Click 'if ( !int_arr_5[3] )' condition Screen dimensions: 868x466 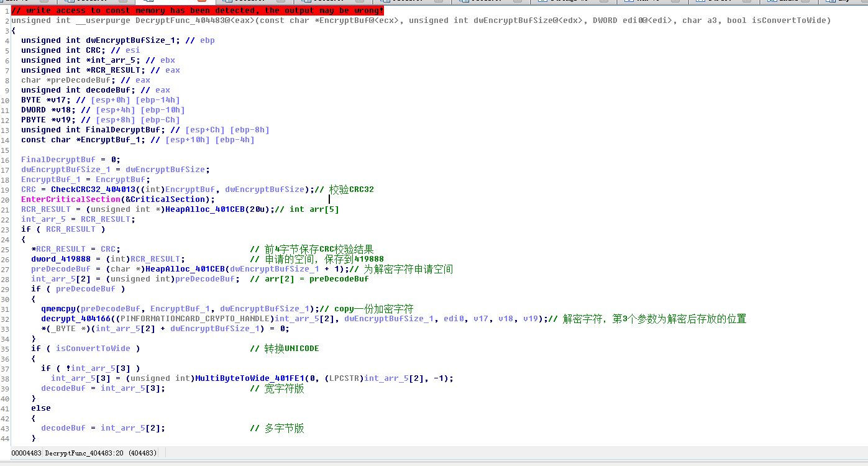(91, 368)
